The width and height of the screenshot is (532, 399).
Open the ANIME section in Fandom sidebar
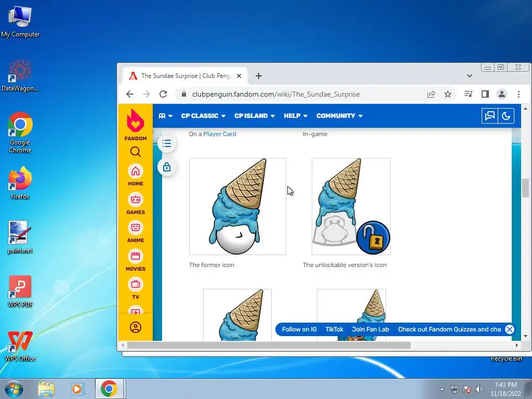(x=136, y=231)
